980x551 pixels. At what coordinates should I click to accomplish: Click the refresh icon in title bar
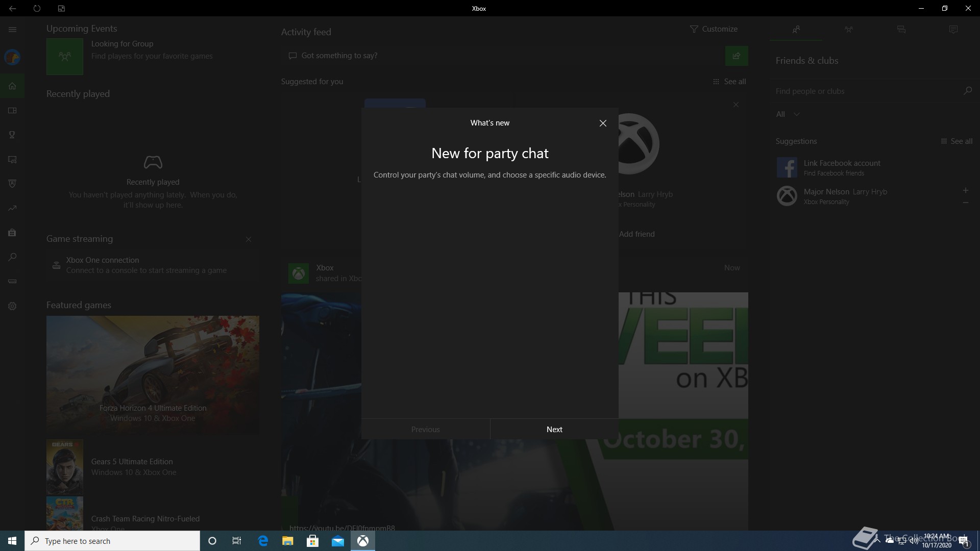(x=37, y=8)
